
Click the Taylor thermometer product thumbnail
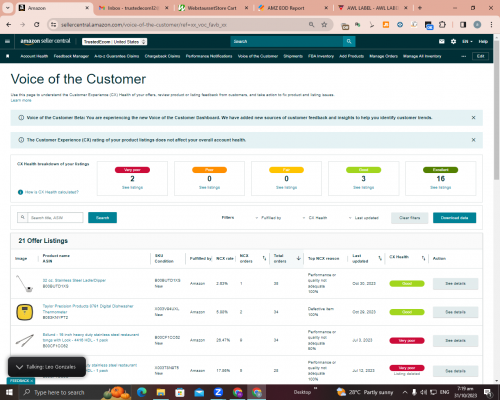[25, 312]
